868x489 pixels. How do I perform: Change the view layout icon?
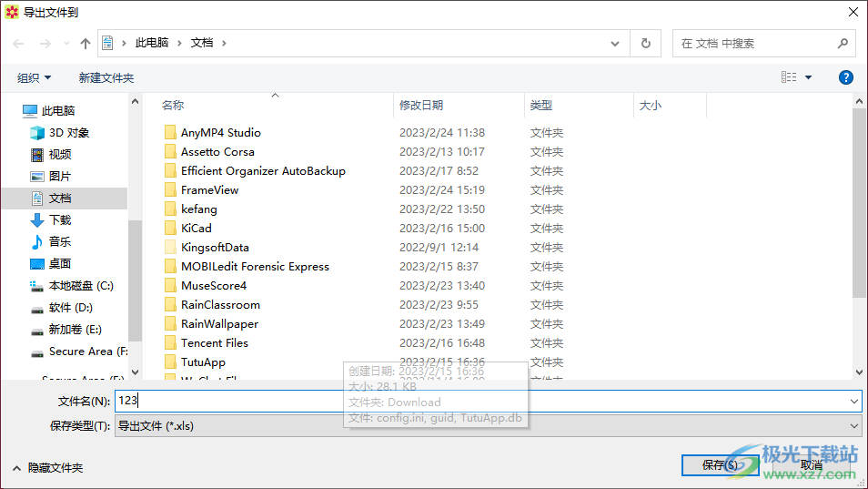point(789,77)
